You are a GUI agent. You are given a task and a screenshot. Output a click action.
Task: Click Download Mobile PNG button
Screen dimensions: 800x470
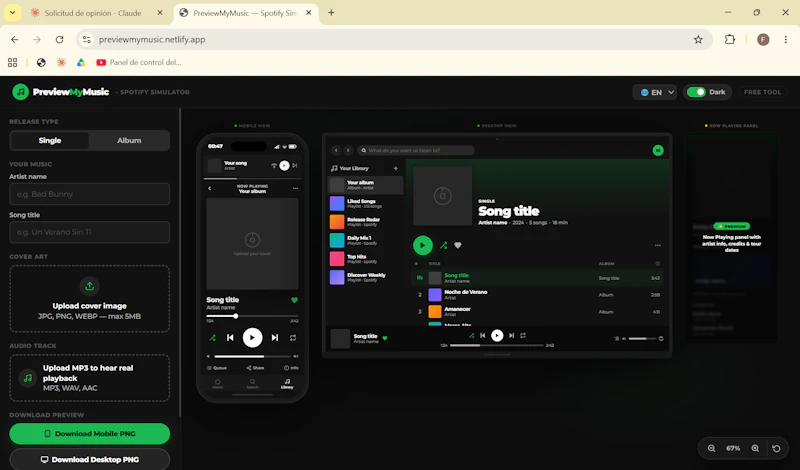click(90, 434)
